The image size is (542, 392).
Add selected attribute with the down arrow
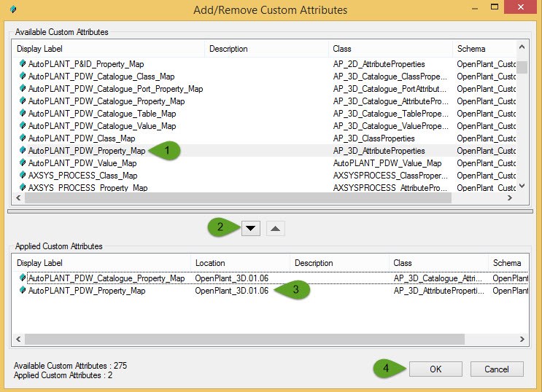tap(251, 228)
